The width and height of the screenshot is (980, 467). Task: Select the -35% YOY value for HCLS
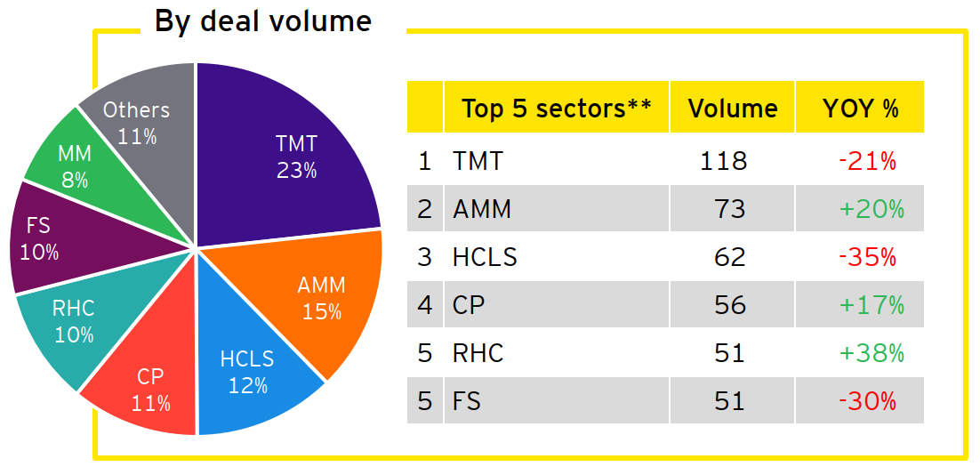pos(867,257)
